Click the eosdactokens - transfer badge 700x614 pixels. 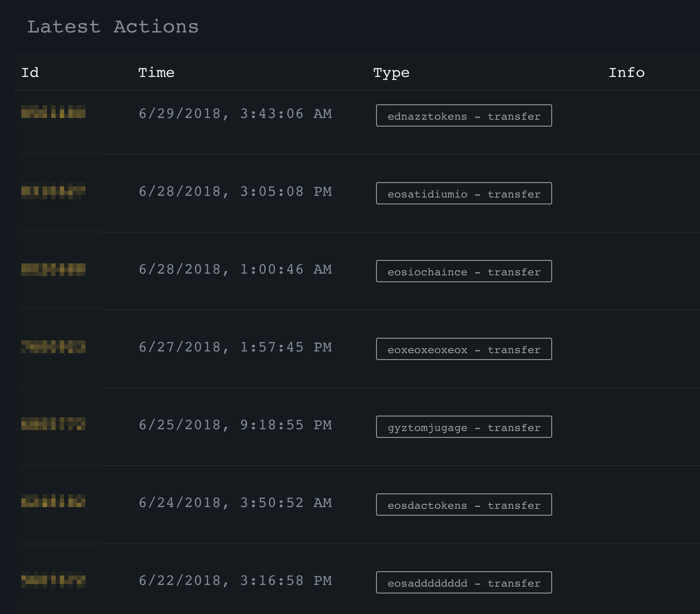[x=464, y=505]
